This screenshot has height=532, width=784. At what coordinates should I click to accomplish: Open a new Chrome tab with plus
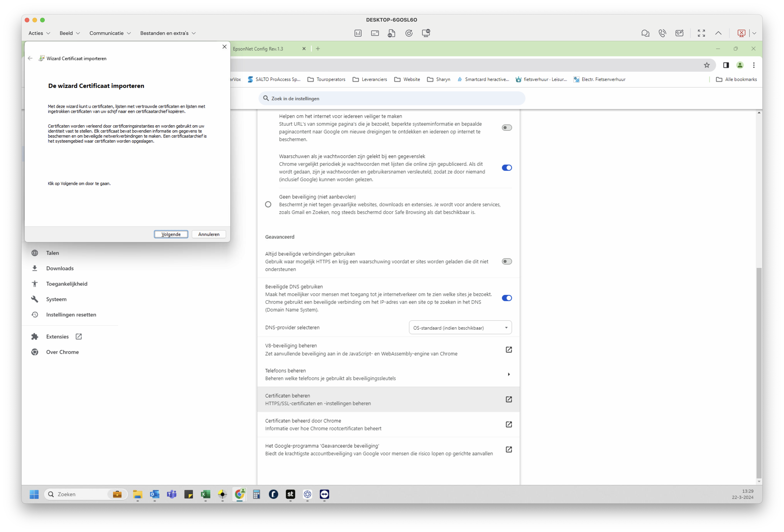pyautogui.click(x=318, y=49)
